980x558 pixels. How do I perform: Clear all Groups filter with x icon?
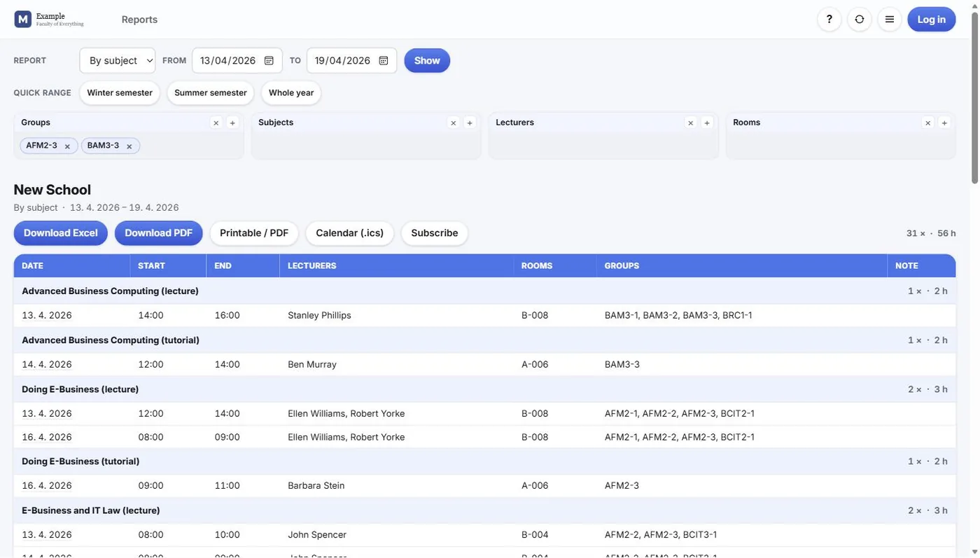(216, 123)
